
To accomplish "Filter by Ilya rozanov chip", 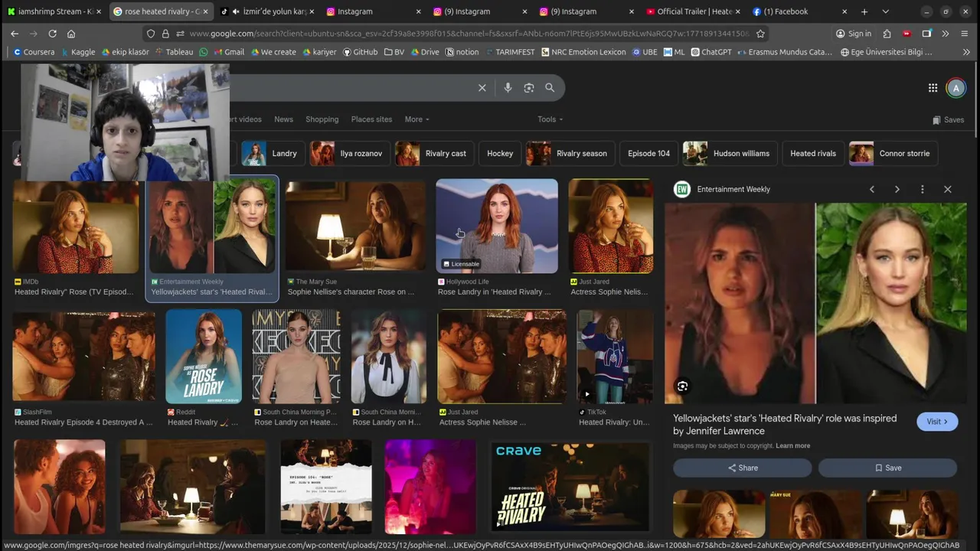I will [351, 153].
